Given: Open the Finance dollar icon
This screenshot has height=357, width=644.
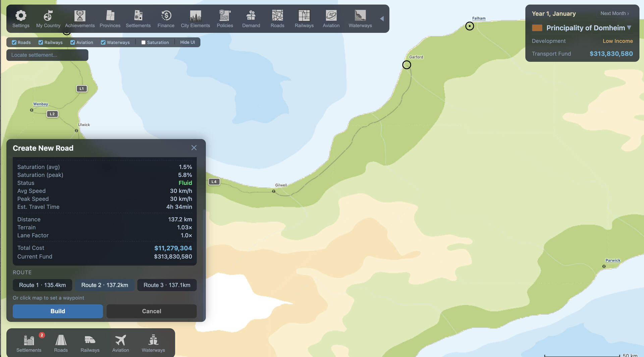Looking at the screenshot, I should pos(166,16).
